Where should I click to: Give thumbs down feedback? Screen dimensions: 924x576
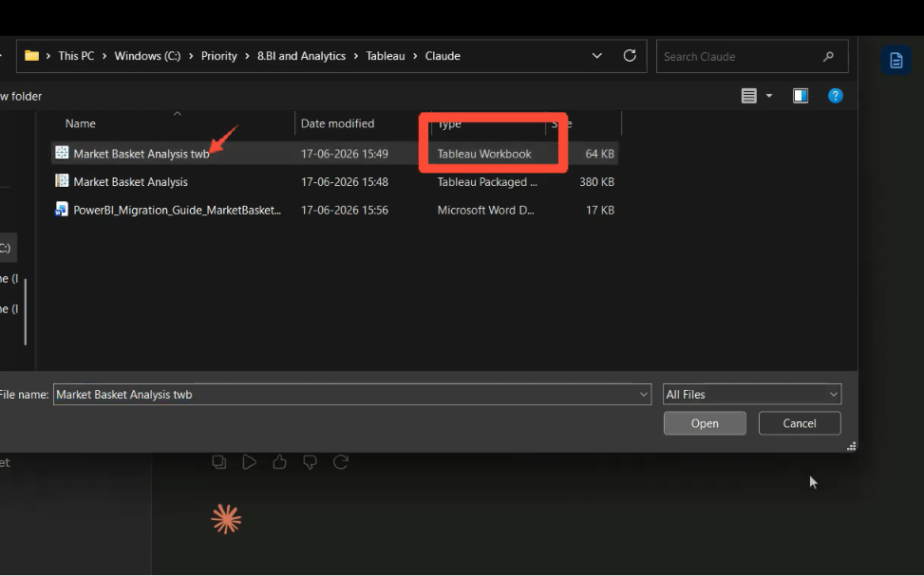click(310, 462)
